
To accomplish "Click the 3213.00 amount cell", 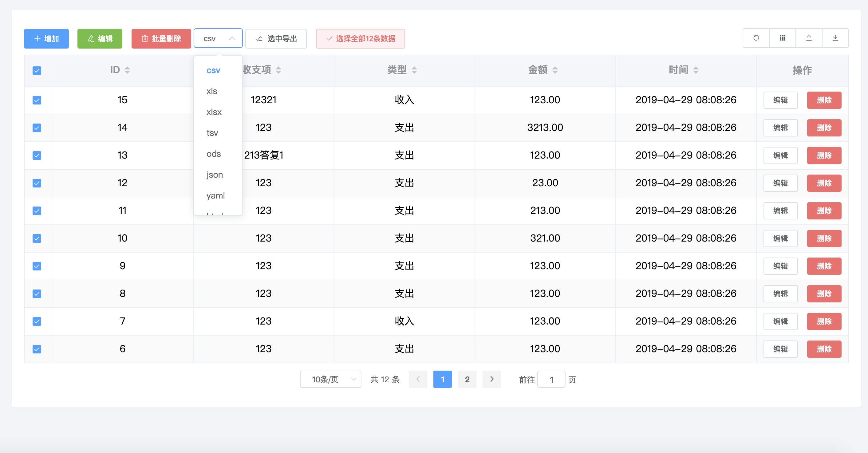I will click(x=545, y=128).
